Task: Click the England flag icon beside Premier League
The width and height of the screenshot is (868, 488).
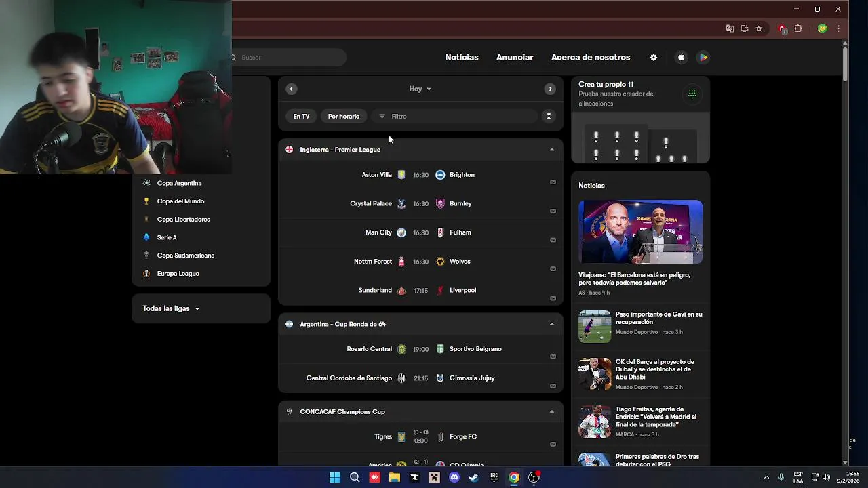Action: [290, 150]
